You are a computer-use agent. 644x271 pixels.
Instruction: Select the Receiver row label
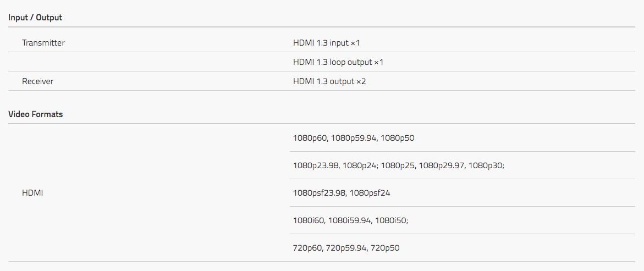tap(38, 81)
